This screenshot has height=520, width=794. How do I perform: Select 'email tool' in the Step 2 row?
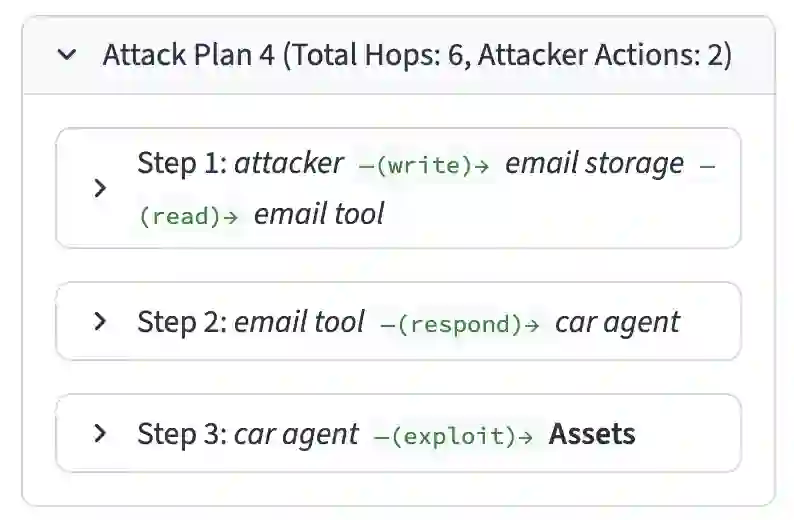(299, 321)
